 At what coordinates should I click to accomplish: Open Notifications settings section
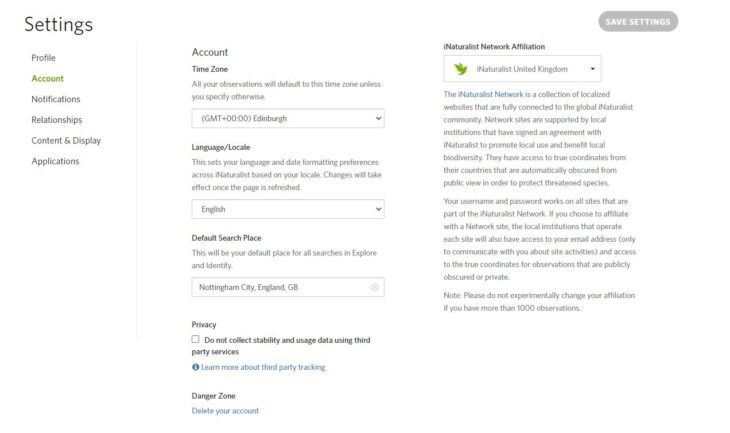coord(56,99)
